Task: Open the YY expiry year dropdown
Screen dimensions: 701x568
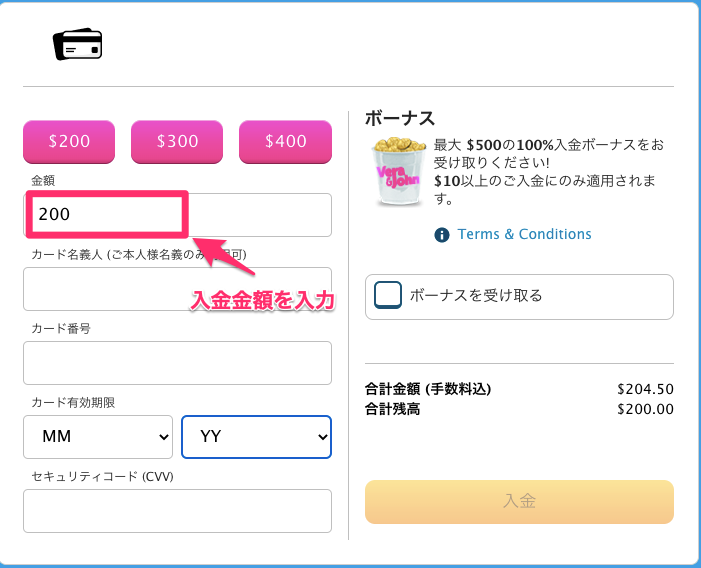Action: tap(257, 437)
